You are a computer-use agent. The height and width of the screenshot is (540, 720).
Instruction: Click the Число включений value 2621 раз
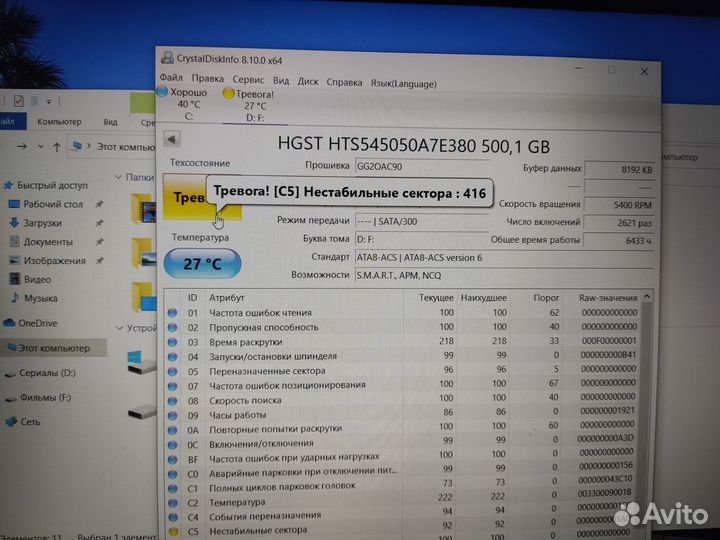tap(619, 223)
